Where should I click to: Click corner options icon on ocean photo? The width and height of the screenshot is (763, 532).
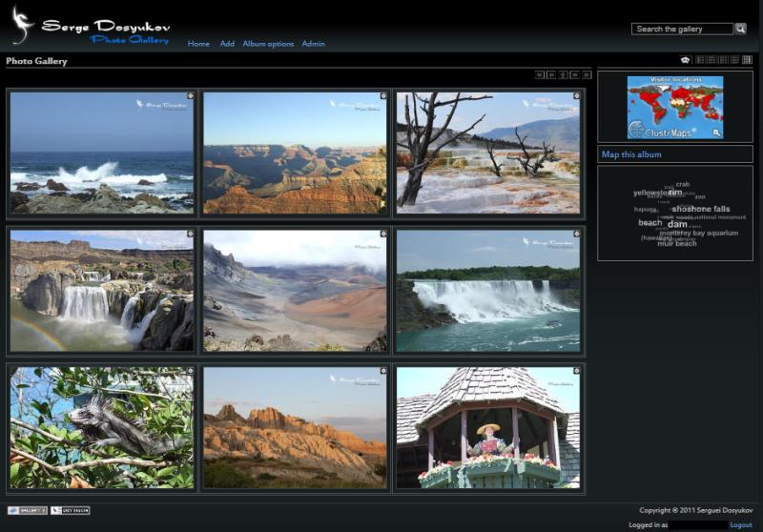[x=191, y=95]
